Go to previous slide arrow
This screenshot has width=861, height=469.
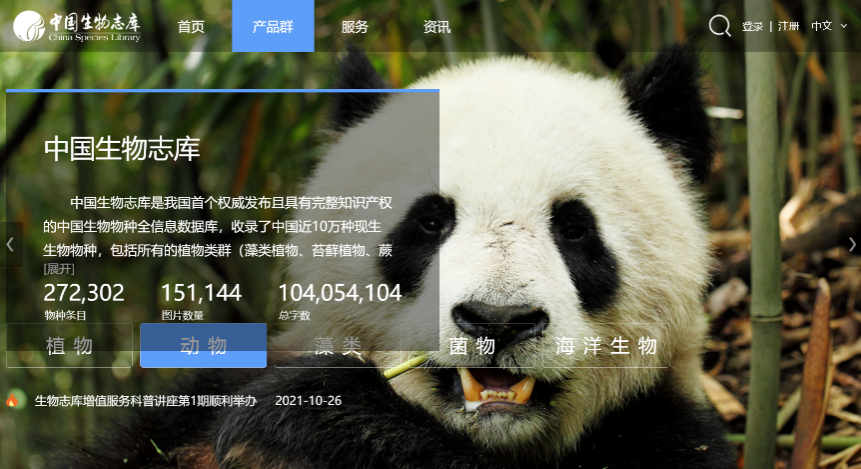[x=10, y=244]
